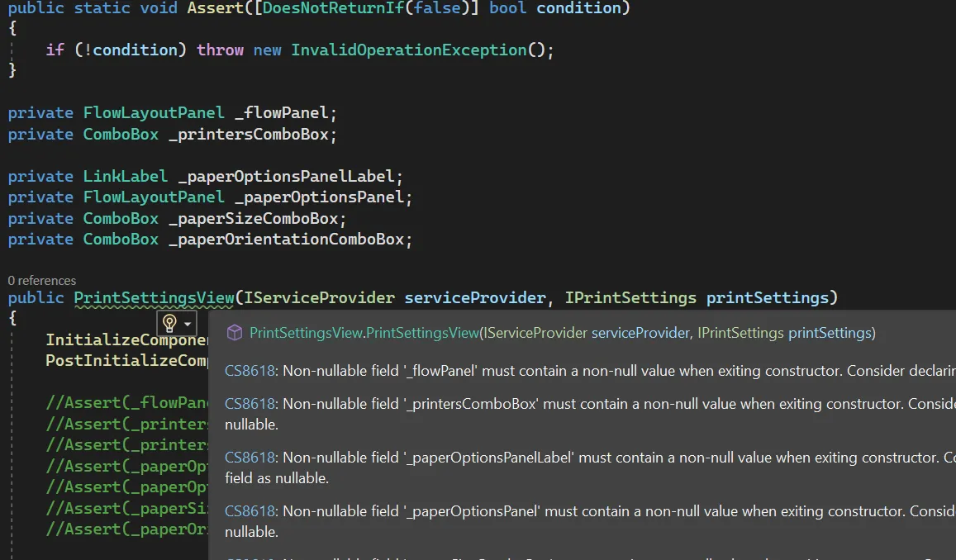Click the _flowPanel field declaration
This screenshot has height=560, width=956.
pyautogui.click(x=281, y=112)
